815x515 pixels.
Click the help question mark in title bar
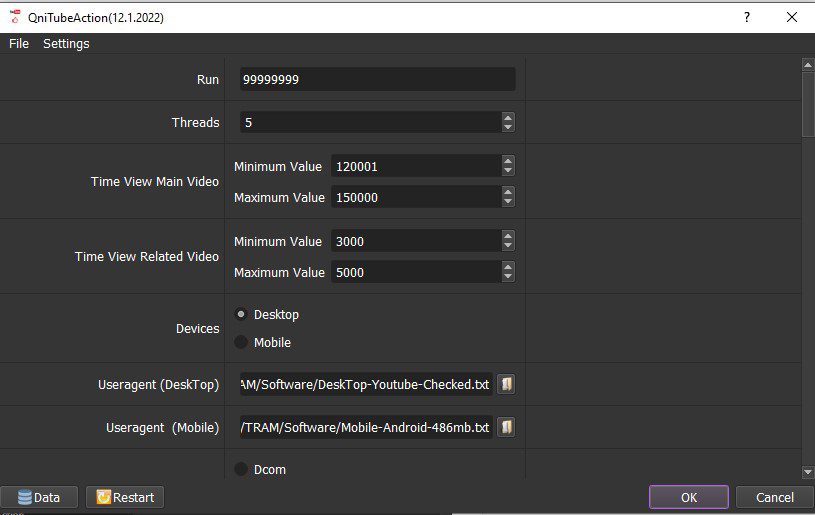pyautogui.click(x=746, y=17)
